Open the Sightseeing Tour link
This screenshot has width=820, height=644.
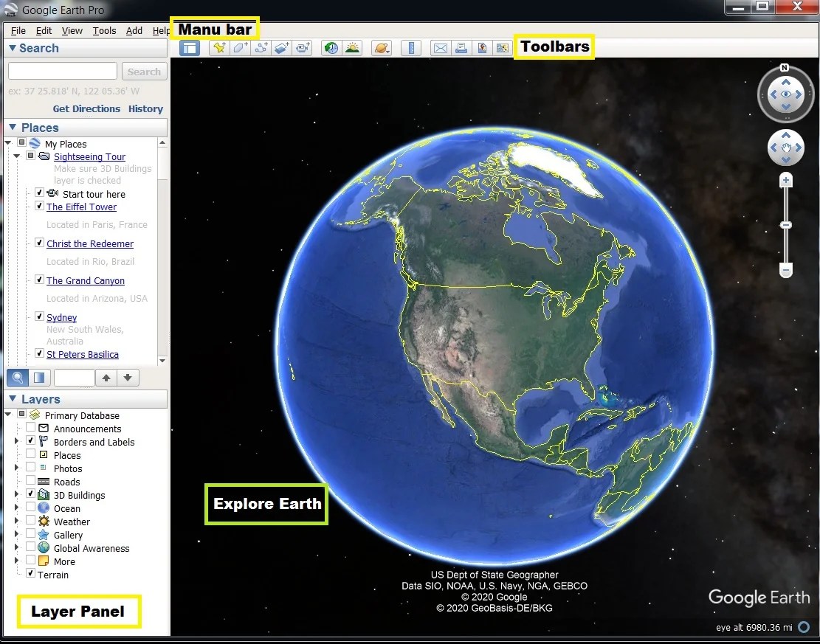(x=89, y=157)
